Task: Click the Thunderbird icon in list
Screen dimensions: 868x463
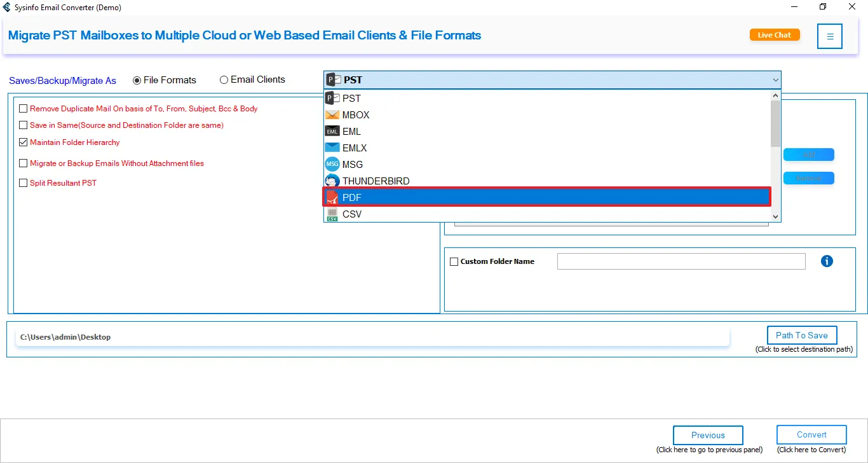Action: [x=332, y=181]
